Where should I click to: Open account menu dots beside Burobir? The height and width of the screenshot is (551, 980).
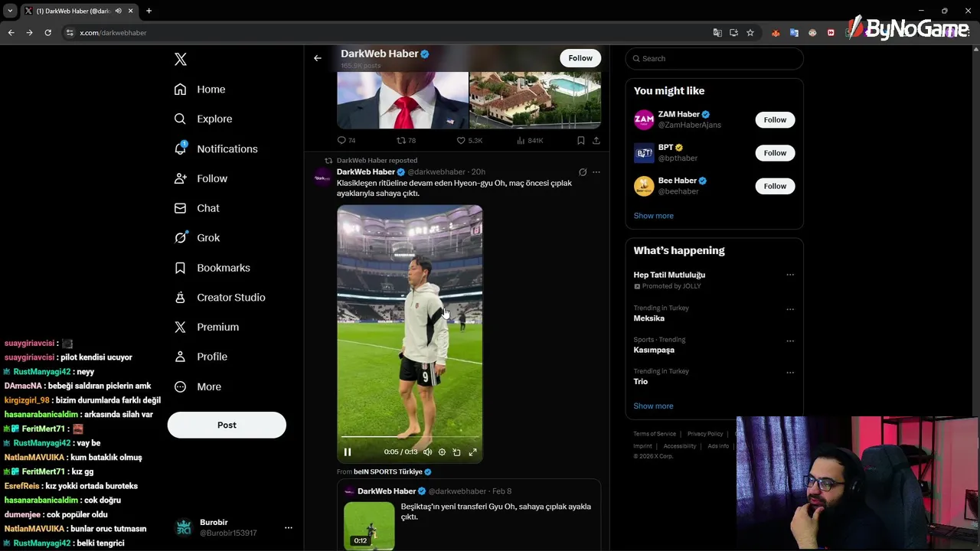click(289, 527)
